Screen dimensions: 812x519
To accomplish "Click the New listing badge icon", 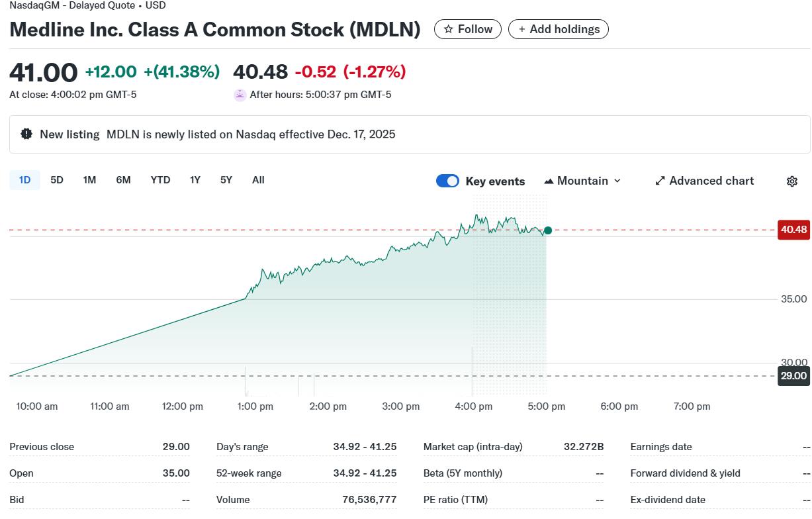I will pos(26,134).
